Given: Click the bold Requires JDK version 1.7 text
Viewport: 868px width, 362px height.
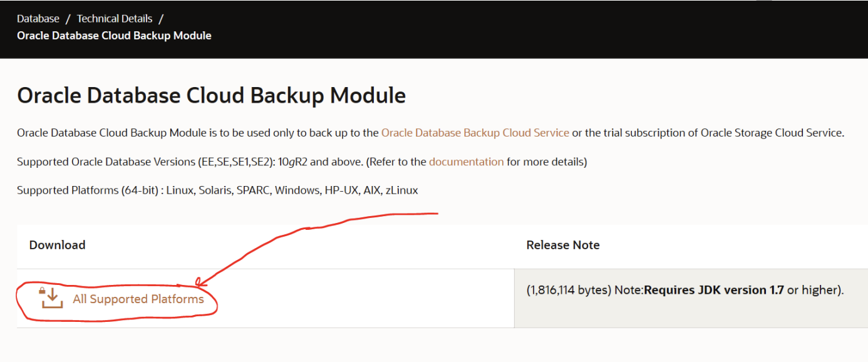Looking at the screenshot, I should click(714, 290).
